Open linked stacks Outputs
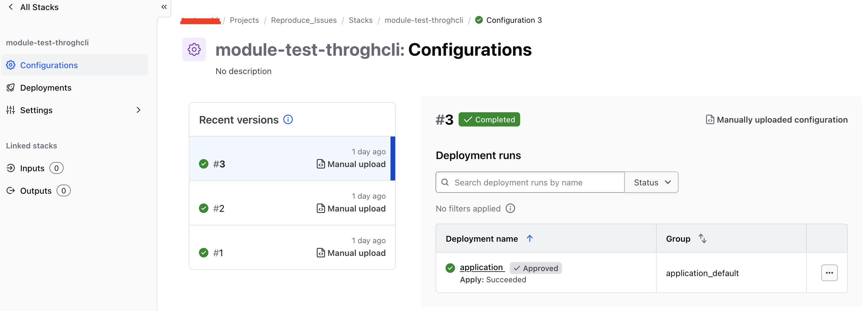 (x=36, y=191)
